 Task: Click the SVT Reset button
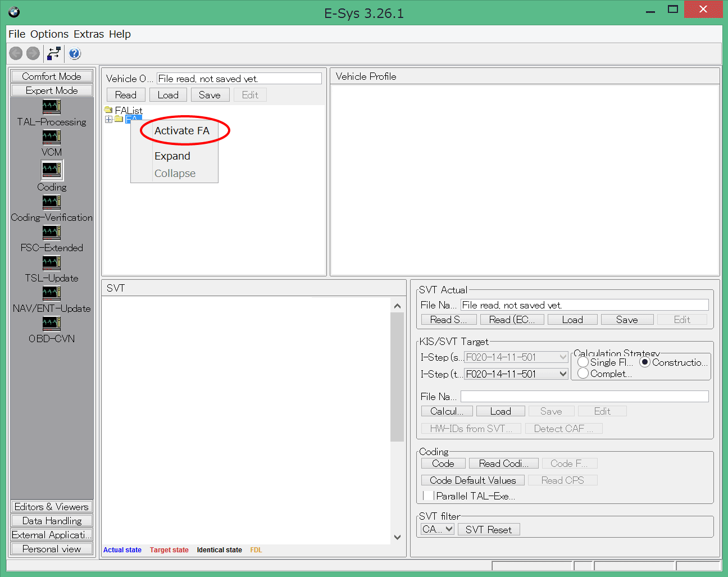click(x=489, y=530)
